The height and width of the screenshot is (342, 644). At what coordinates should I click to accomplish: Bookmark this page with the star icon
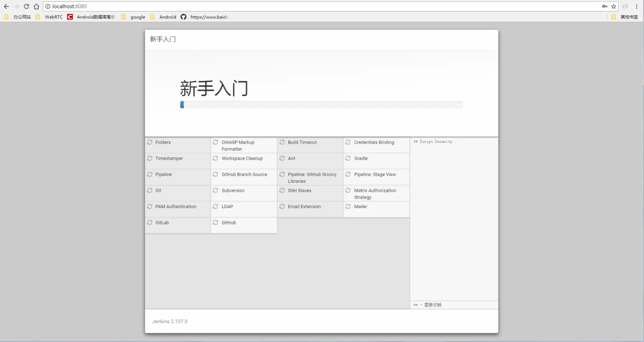[614, 6]
